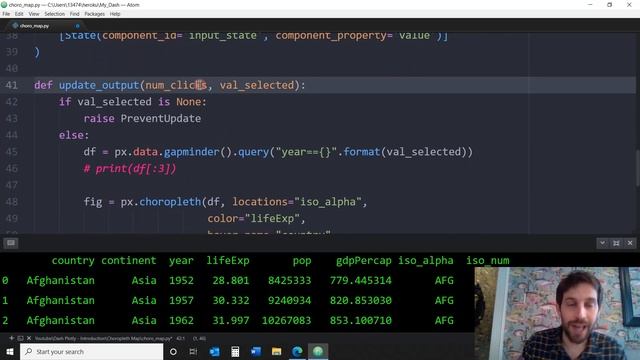Collapse the terminal panel with the chevron
640x360 pixels.
click(x=602, y=243)
